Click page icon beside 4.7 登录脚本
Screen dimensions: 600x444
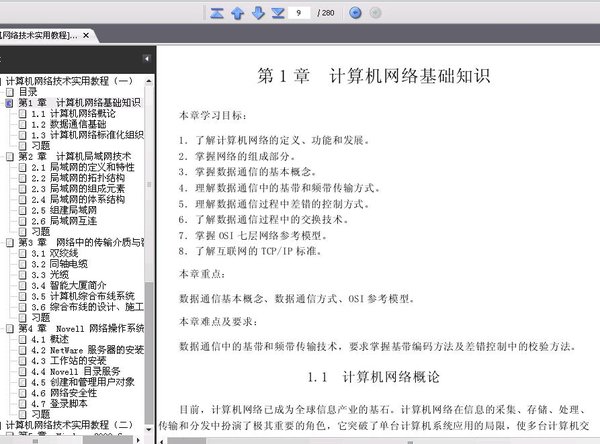(x=23, y=404)
